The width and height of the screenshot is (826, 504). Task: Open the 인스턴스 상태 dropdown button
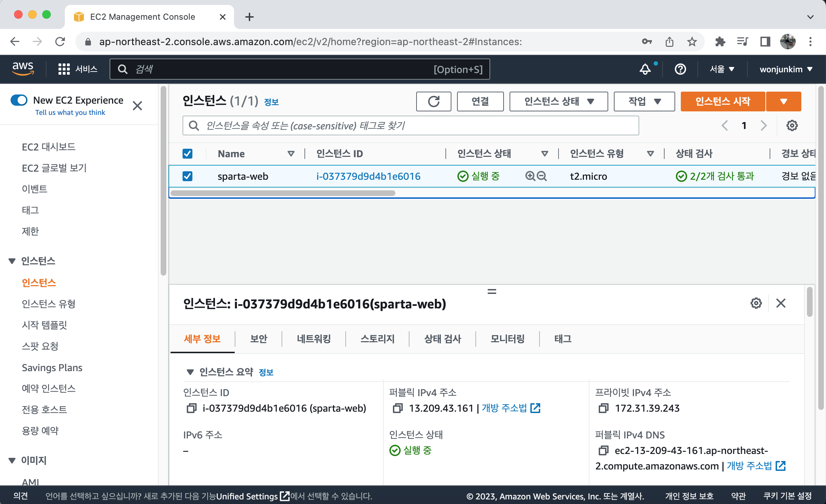pos(559,102)
